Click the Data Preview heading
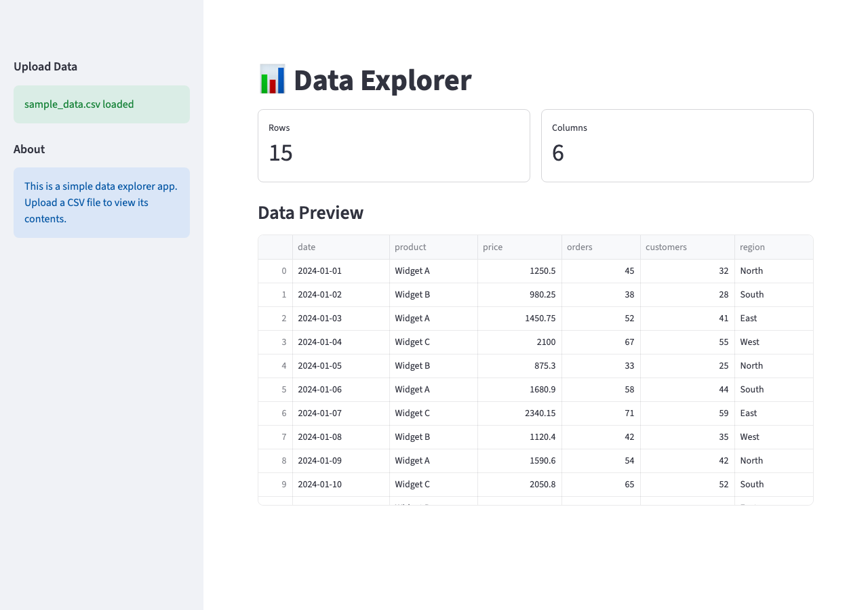This screenshot has width=868, height=610. tap(311, 213)
